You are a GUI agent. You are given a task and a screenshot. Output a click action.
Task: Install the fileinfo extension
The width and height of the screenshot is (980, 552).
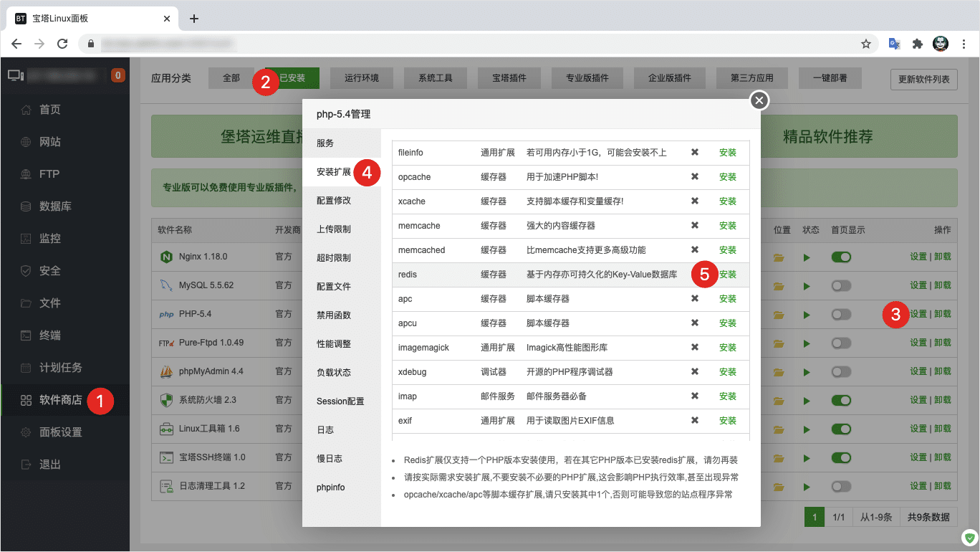tap(728, 153)
